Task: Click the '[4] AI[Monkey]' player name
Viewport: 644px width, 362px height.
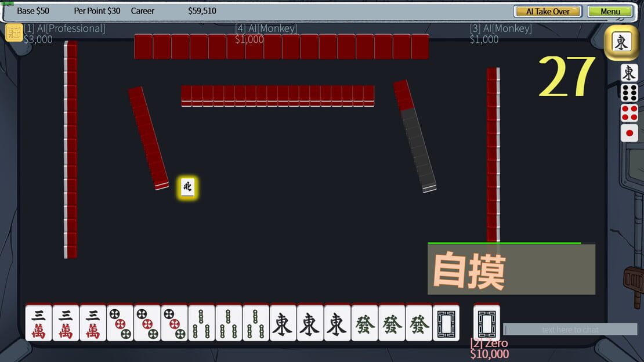Action: [x=266, y=28]
